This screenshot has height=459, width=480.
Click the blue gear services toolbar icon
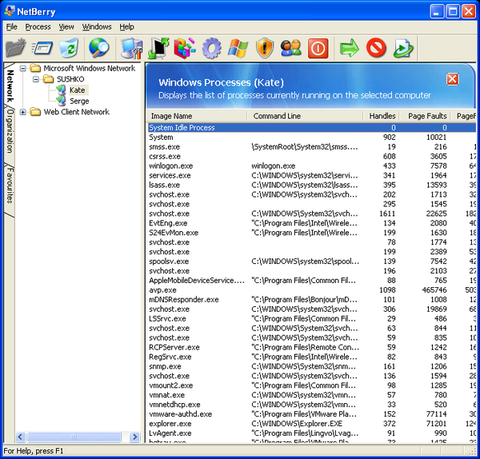pos(212,48)
